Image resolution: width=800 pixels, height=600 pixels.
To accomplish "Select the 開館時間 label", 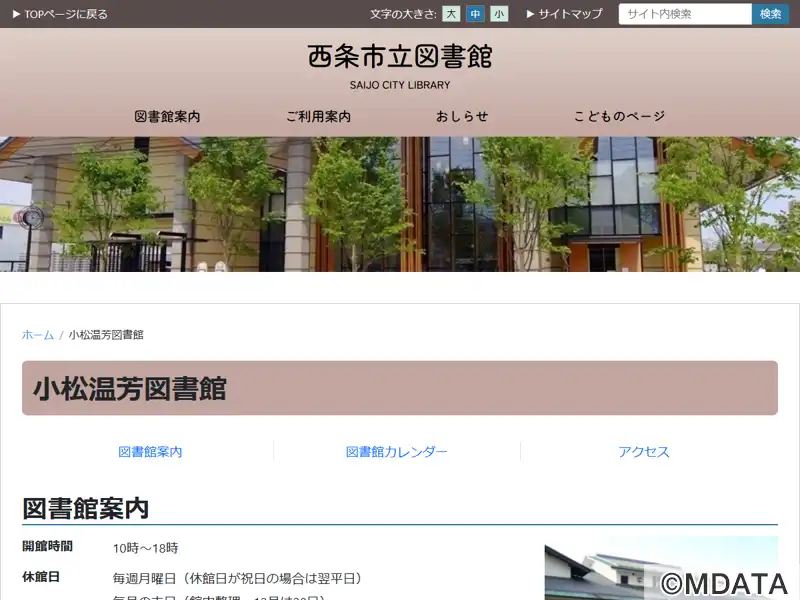I will coord(47,546).
